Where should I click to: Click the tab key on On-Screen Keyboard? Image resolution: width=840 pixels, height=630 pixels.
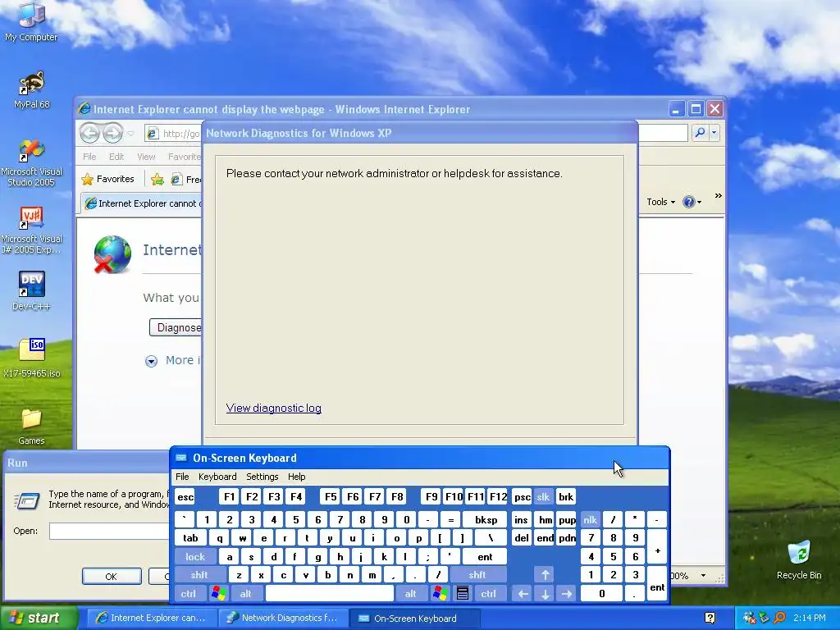click(190, 538)
